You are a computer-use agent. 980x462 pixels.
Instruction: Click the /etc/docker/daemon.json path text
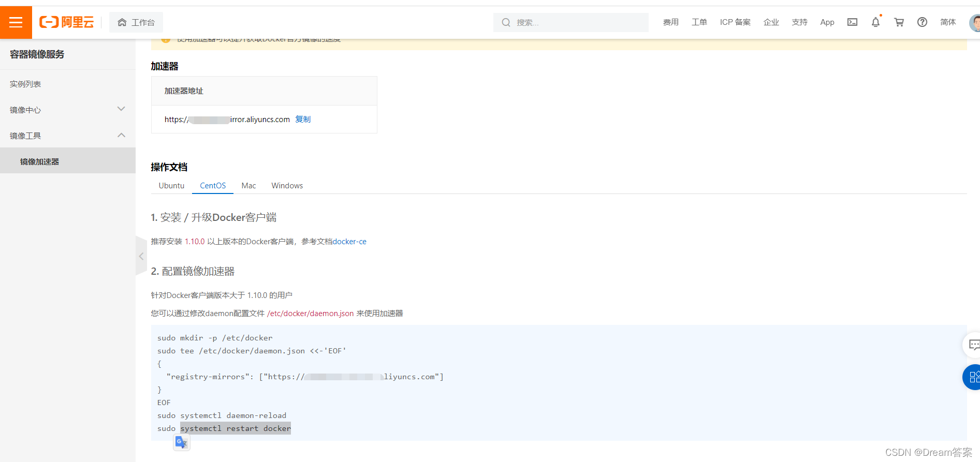click(310, 313)
